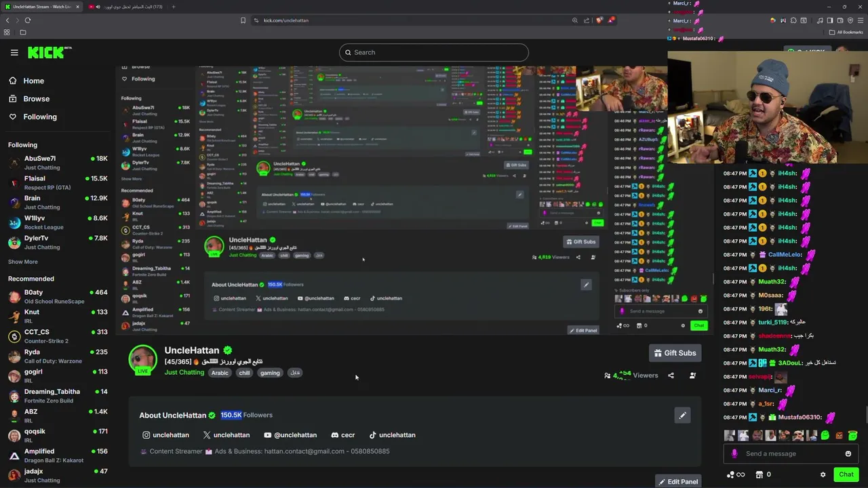This screenshot has width=868, height=488.
Task: Click the kick.com/unclehattan address bar
Action: (x=407, y=20)
